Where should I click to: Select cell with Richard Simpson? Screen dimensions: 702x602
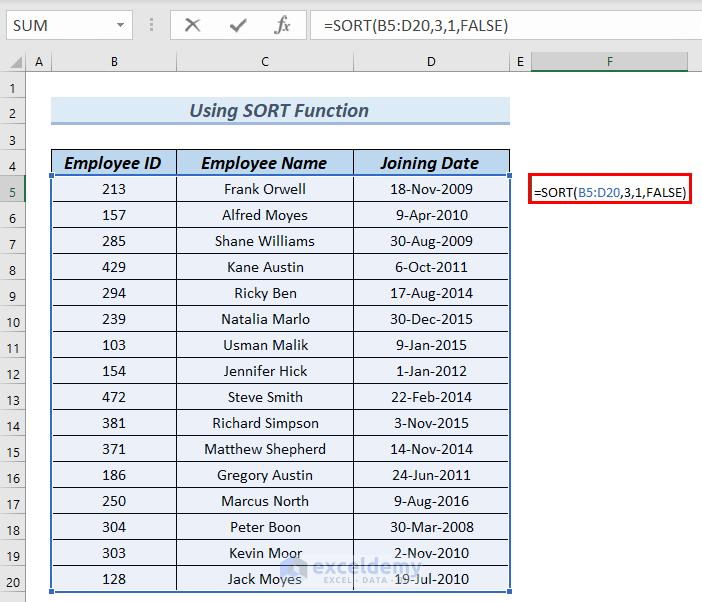pyautogui.click(x=265, y=423)
